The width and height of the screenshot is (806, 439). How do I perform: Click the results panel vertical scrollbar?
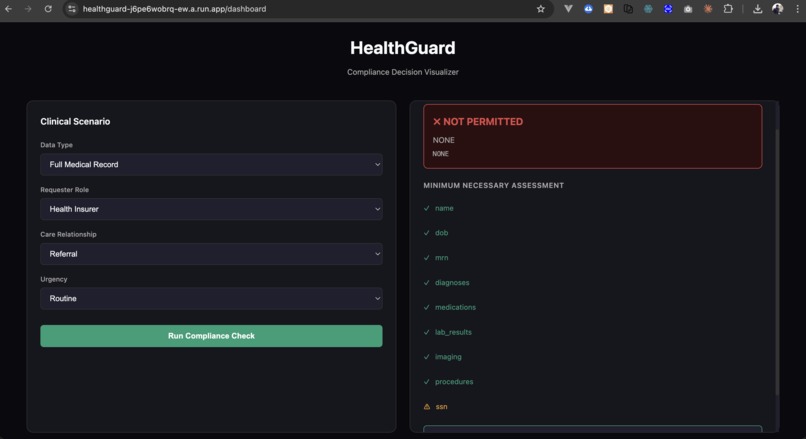click(777, 262)
